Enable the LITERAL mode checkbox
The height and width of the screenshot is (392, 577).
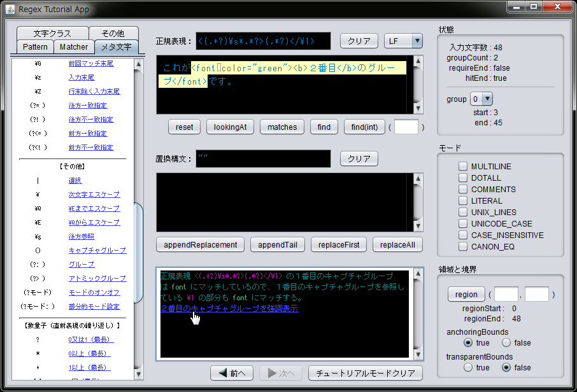click(x=463, y=200)
